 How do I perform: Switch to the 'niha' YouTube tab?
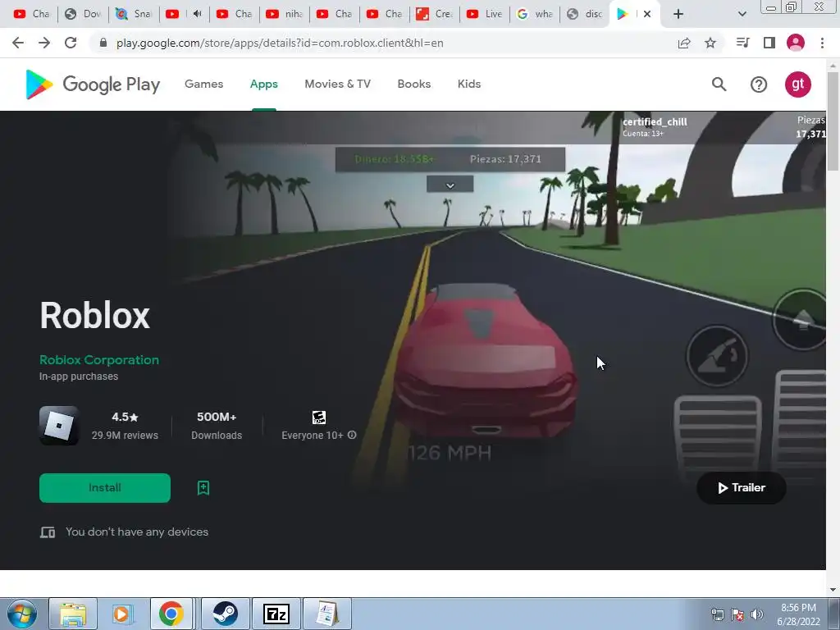tap(284, 14)
